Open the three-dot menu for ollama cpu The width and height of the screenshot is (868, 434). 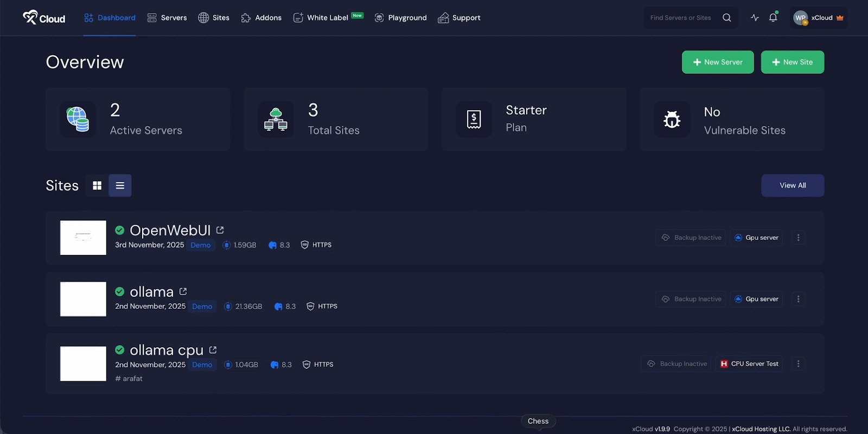tap(798, 363)
